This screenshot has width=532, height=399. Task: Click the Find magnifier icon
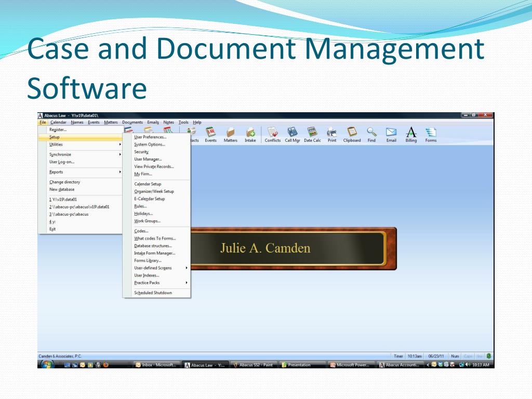(x=371, y=135)
